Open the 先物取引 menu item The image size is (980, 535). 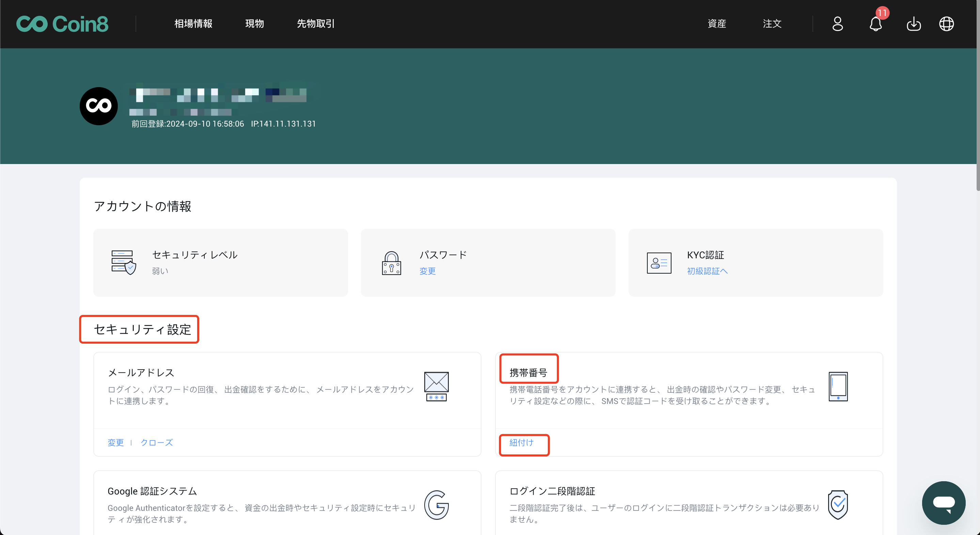pyautogui.click(x=315, y=24)
